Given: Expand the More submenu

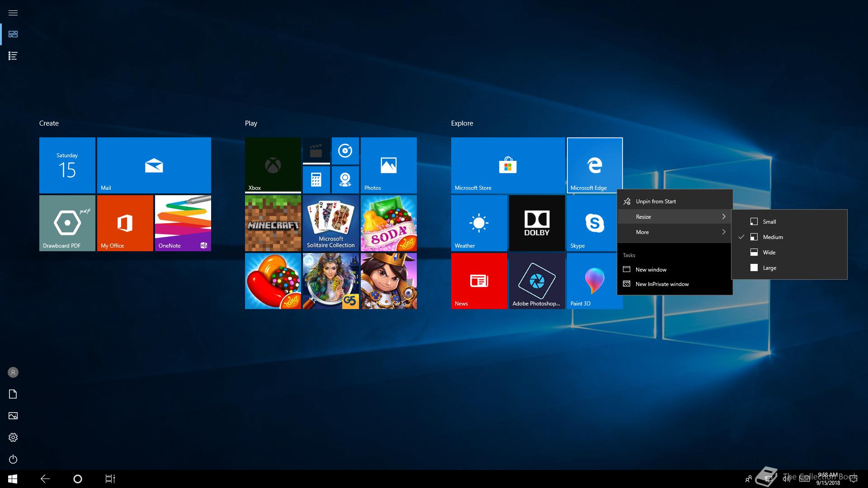Looking at the screenshot, I should coord(675,232).
